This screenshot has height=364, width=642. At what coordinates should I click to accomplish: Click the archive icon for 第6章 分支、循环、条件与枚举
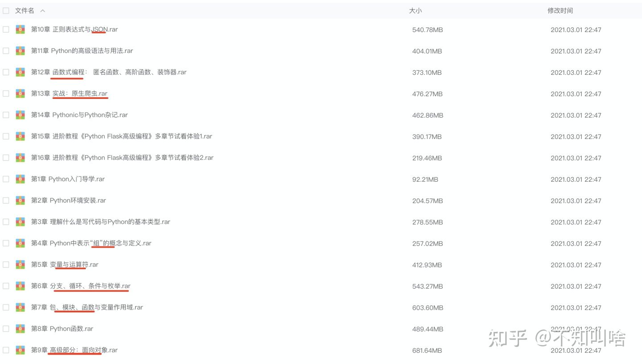(21, 286)
